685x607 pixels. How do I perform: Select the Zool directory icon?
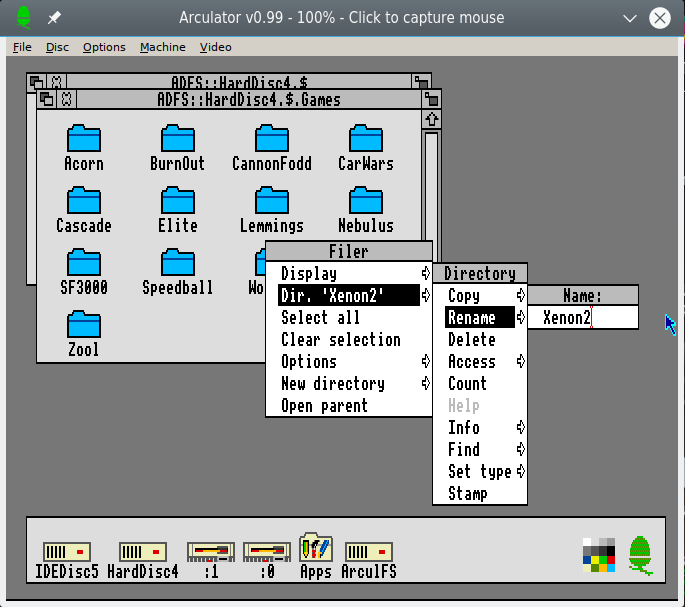click(84, 325)
